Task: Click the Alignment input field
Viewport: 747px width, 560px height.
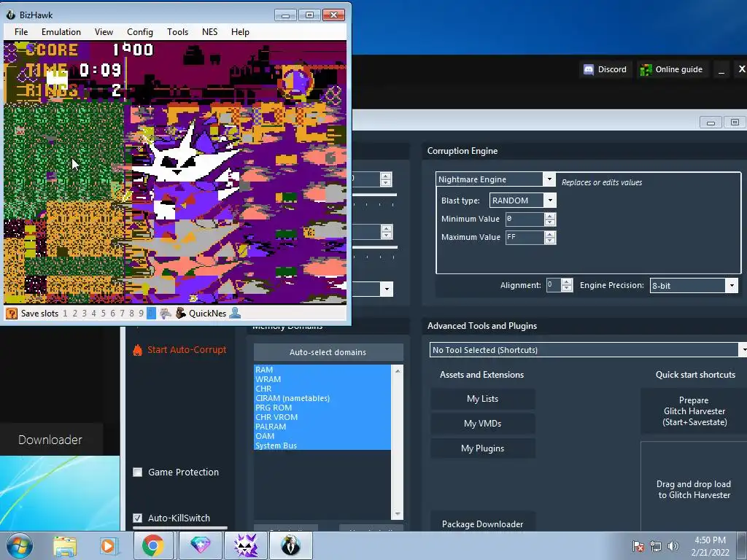Action: coord(553,285)
